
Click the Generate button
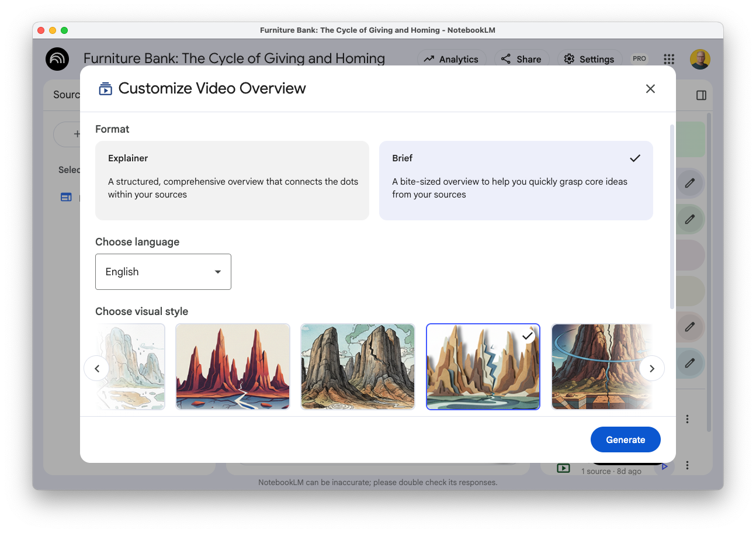click(x=625, y=439)
